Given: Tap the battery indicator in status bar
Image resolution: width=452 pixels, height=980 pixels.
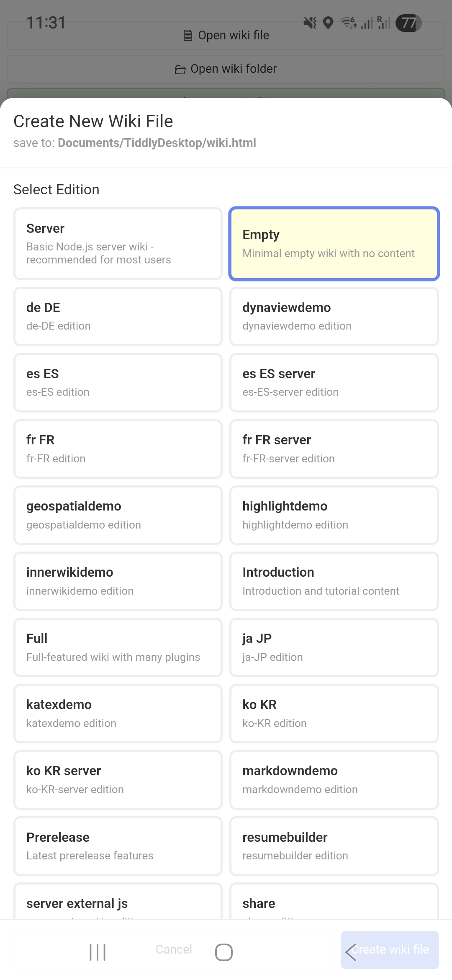Looking at the screenshot, I should click(x=408, y=23).
